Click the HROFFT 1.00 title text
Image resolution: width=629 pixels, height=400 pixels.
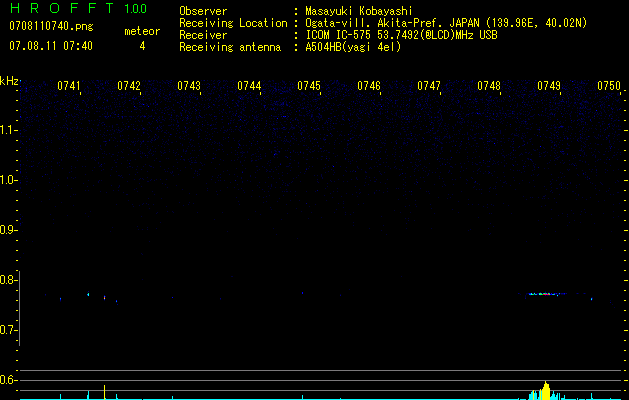(x=79, y=8)
